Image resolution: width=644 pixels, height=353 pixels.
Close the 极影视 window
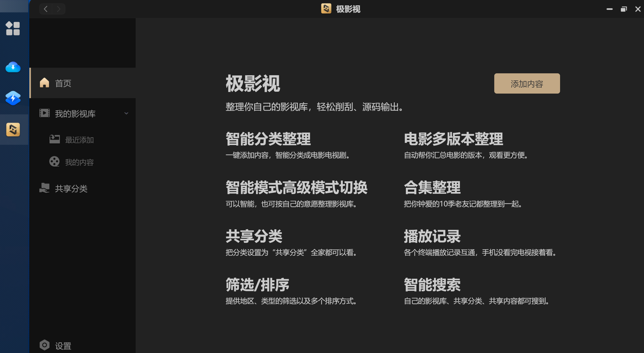pos(638,9)
